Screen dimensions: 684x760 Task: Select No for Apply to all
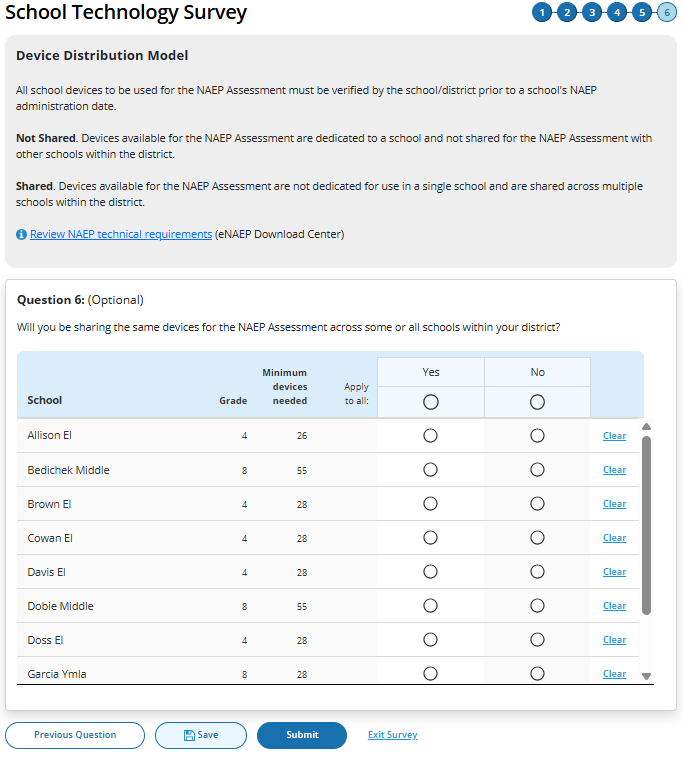pyautogui.click(x=537, y=402)
